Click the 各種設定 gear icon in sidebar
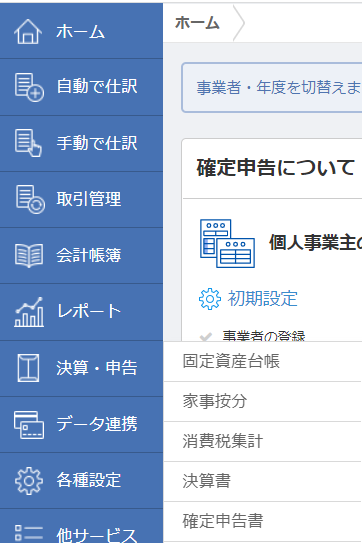 29,481
